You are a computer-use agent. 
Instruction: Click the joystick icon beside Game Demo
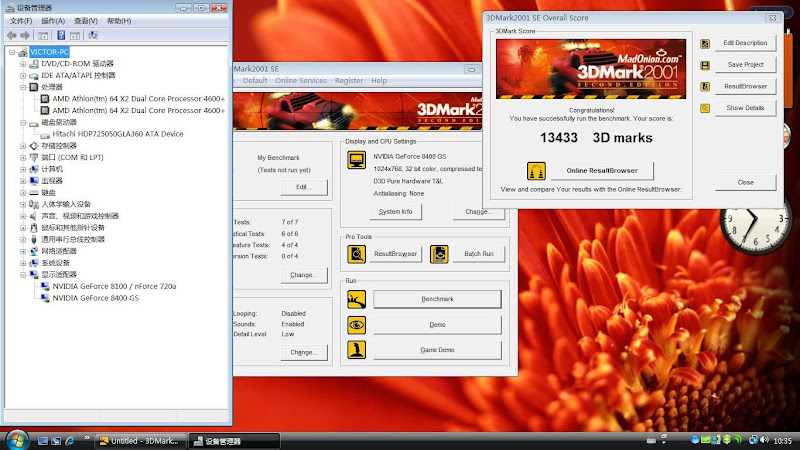[x=356, y=350]
